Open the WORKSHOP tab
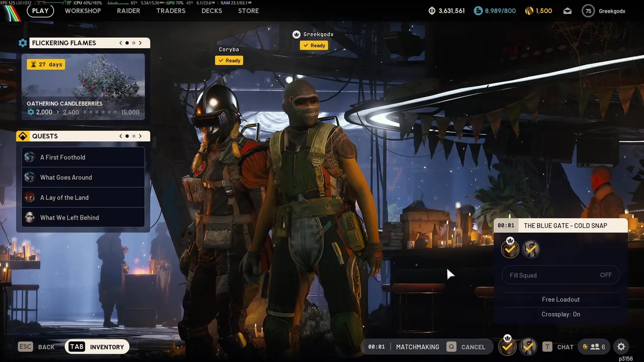 tap(83, 11)
